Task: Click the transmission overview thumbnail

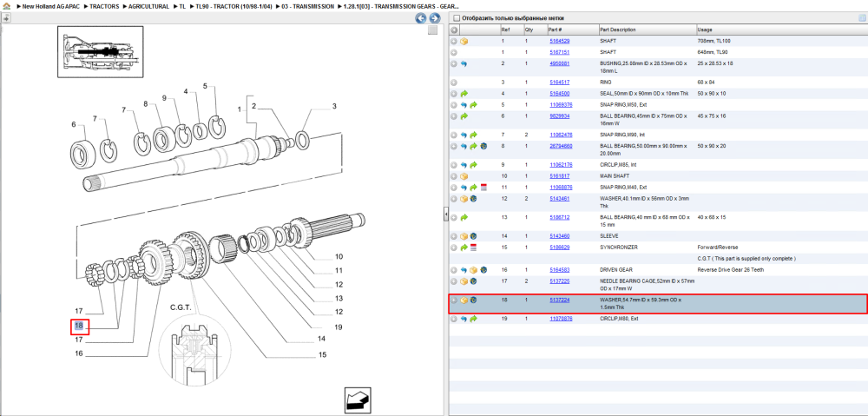Action: click(x=100, y=51)
